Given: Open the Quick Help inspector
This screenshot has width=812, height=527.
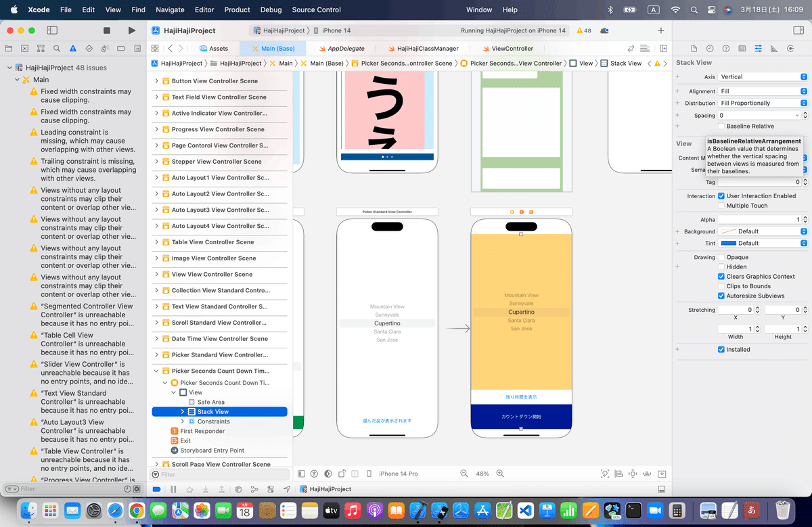Looking at the screenshot, I should point(726,49).
